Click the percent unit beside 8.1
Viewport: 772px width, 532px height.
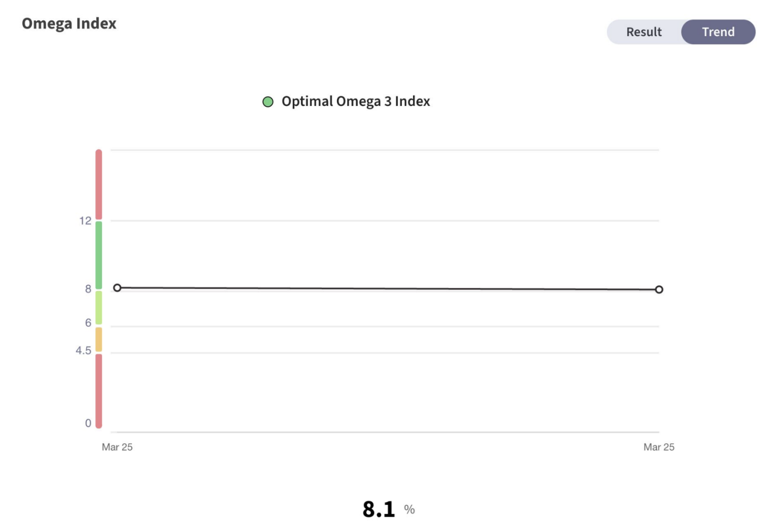click(x=409, y=510)
